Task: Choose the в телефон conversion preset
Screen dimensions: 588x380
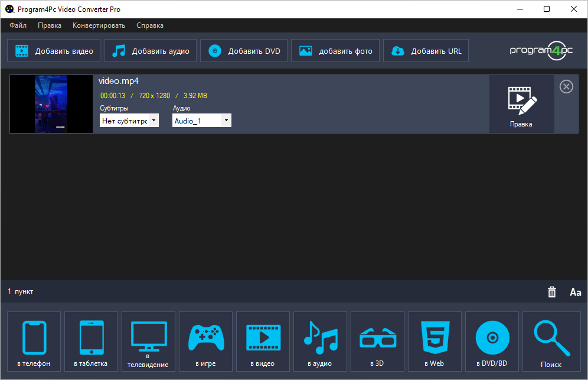Action: click(34, 342)
